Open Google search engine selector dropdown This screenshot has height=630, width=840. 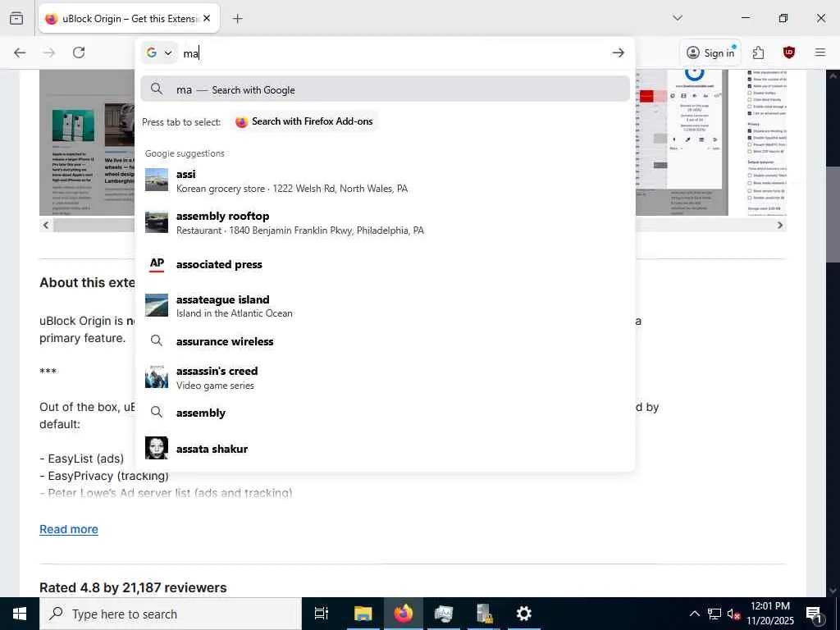pos(160,52)
